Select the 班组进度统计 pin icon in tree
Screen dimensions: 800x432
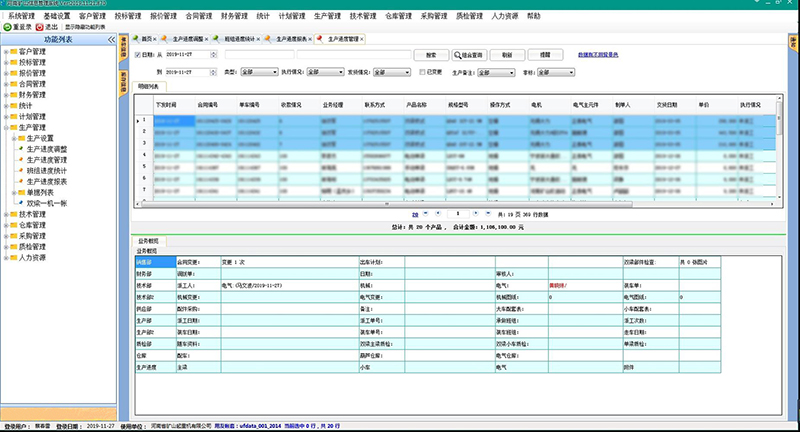20,171
